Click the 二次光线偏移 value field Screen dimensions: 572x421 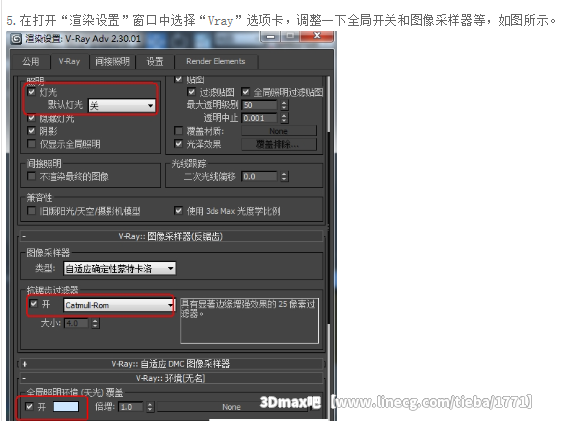260,177
